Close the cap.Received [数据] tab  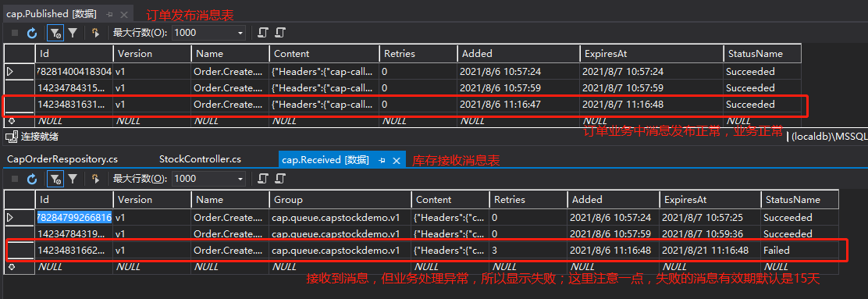click(x=396, y=160)
